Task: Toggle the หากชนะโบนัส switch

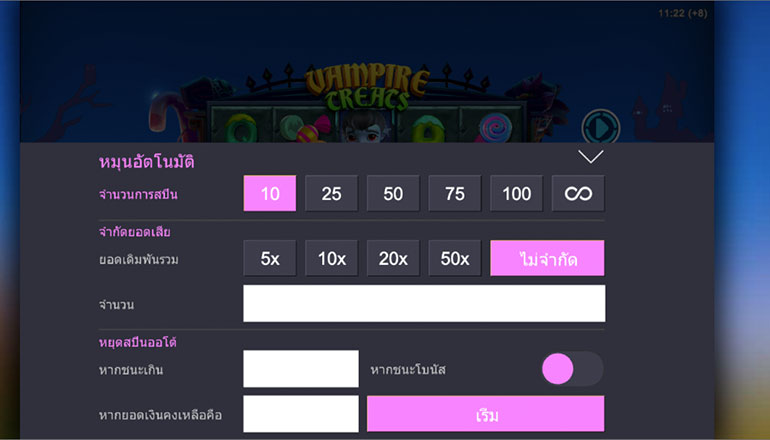Action: point(572,369)
